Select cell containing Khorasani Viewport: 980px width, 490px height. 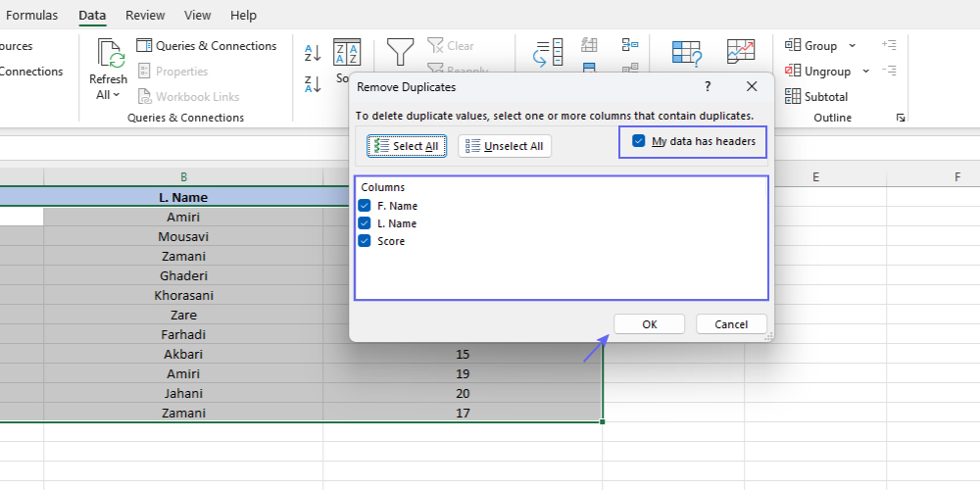coord(183,295)
